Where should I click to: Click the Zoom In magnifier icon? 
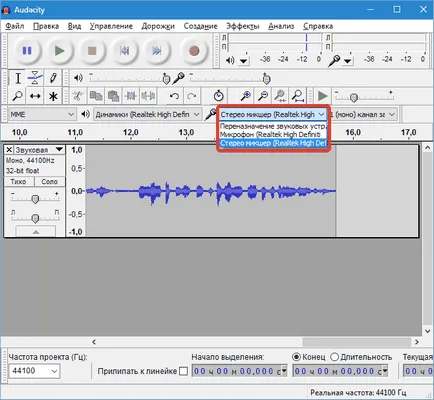(246, 96)
